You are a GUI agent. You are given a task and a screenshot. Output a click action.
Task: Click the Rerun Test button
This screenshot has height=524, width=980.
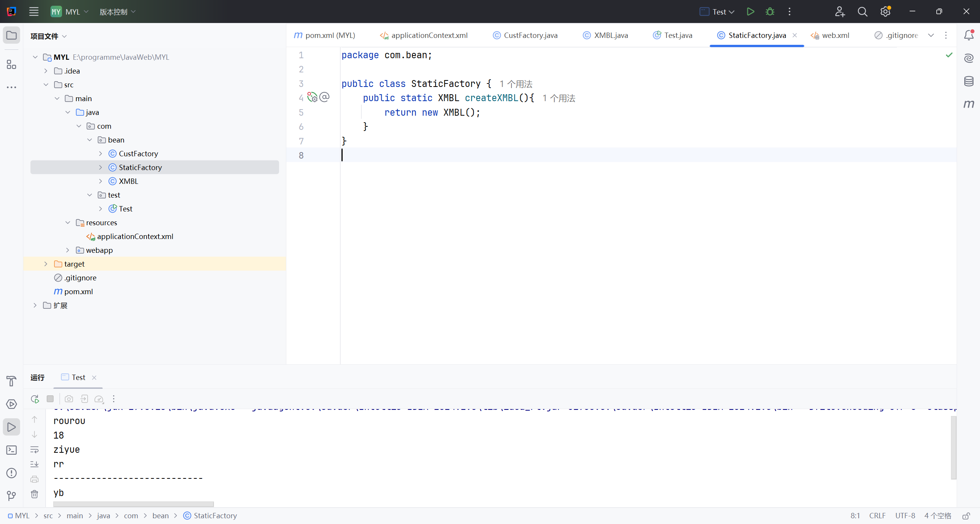click(x=35, y=399)
